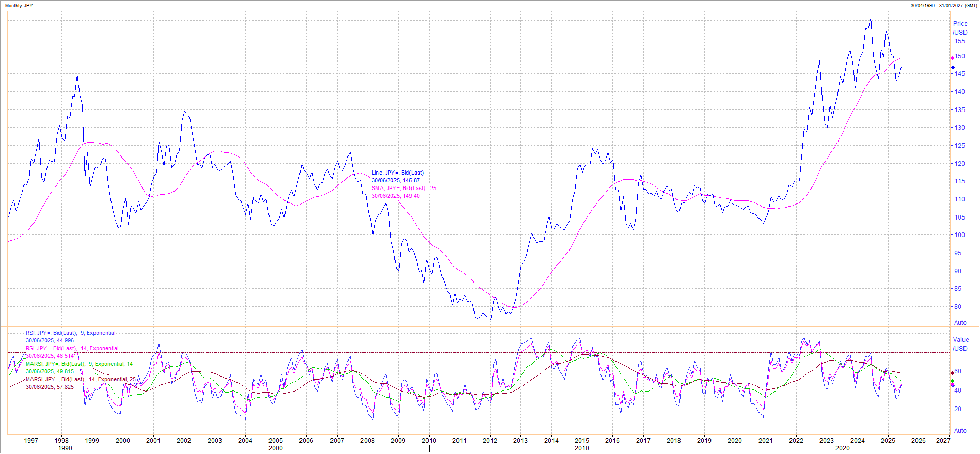The height and width of the screenshot is (454, 980).
Task: Click the 130 price axis label
Action: pyautogui.click(x=959, y=128)
